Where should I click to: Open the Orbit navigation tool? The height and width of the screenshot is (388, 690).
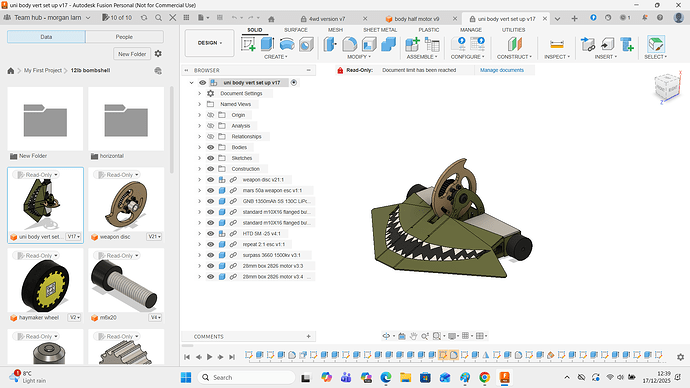tap(386, 336)
